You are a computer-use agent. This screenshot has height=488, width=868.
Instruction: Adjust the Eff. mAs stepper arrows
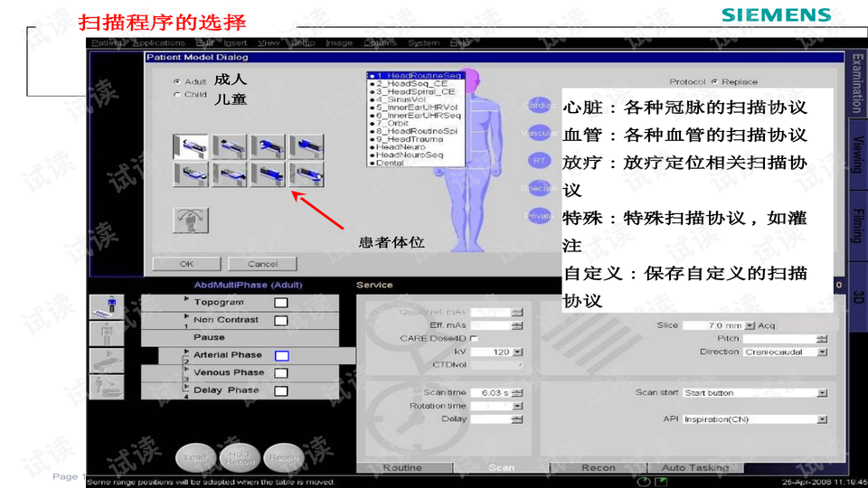pos(517,325)
